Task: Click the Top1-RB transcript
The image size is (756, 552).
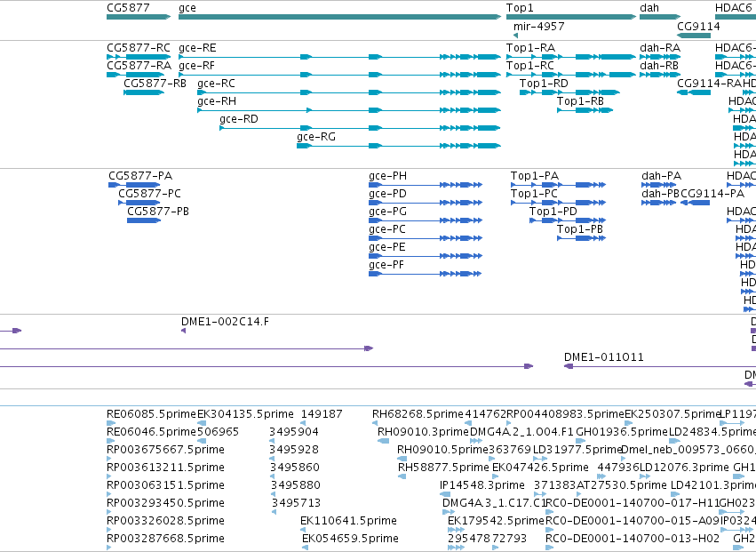Action: (585, 110)
